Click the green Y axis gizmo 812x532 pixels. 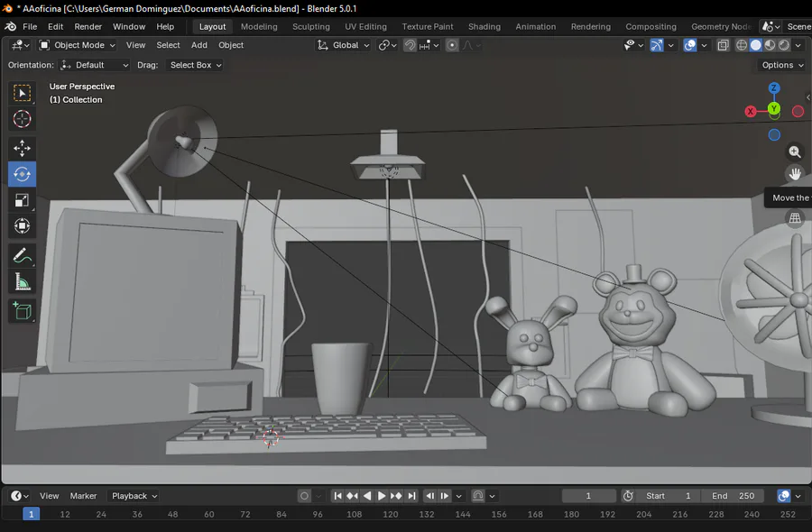[x=774, y=109]
